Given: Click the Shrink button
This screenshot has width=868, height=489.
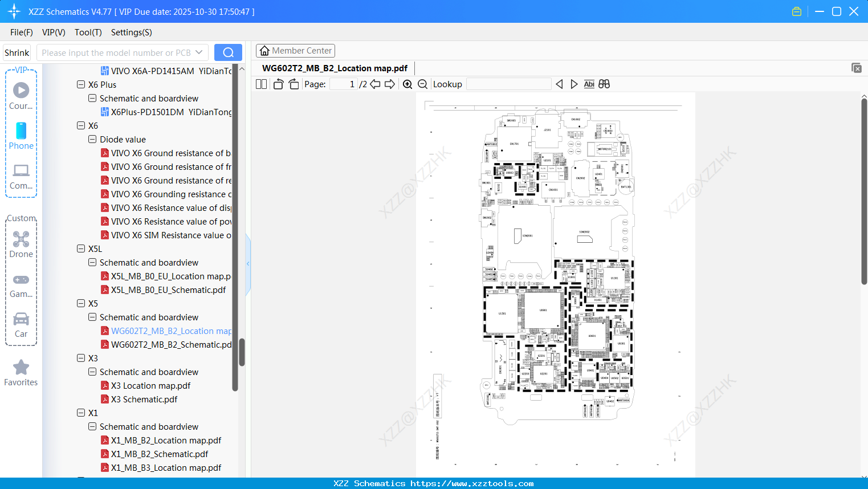Looking at the screenshot, I should click(17, 52).
